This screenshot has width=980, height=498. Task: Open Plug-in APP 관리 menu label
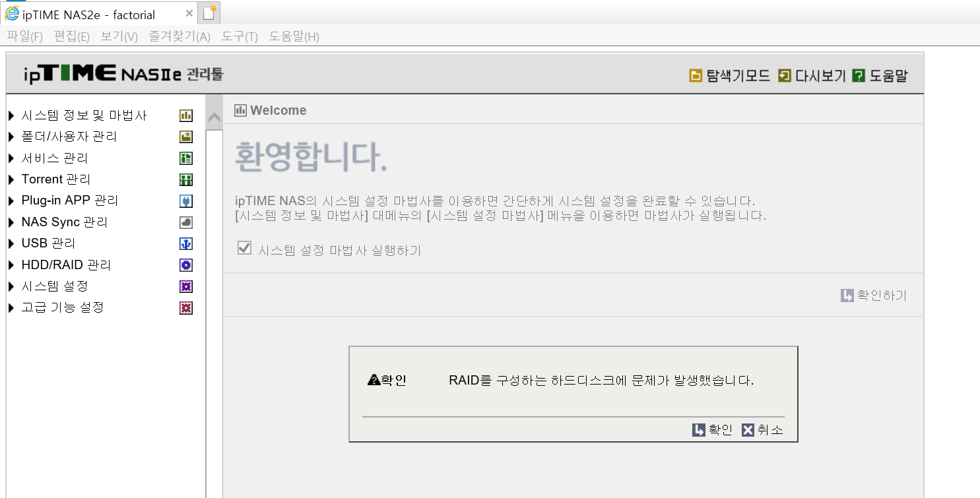click(70, 201)
